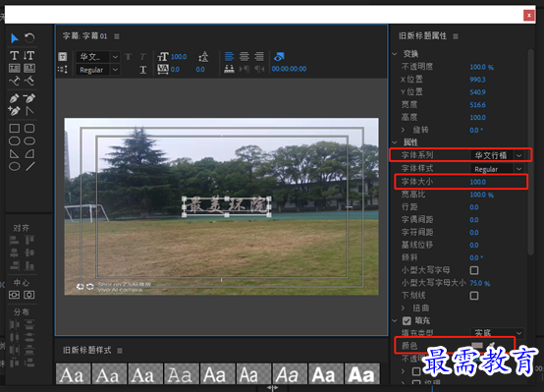Enable the 小型大写字母 checkbox
The height and width of the screenshot is (392, 544).
pos(474,270)
